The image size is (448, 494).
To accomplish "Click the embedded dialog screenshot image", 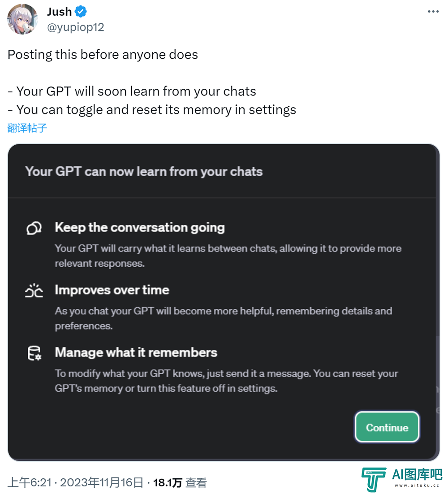I will [x=224, y=303].
